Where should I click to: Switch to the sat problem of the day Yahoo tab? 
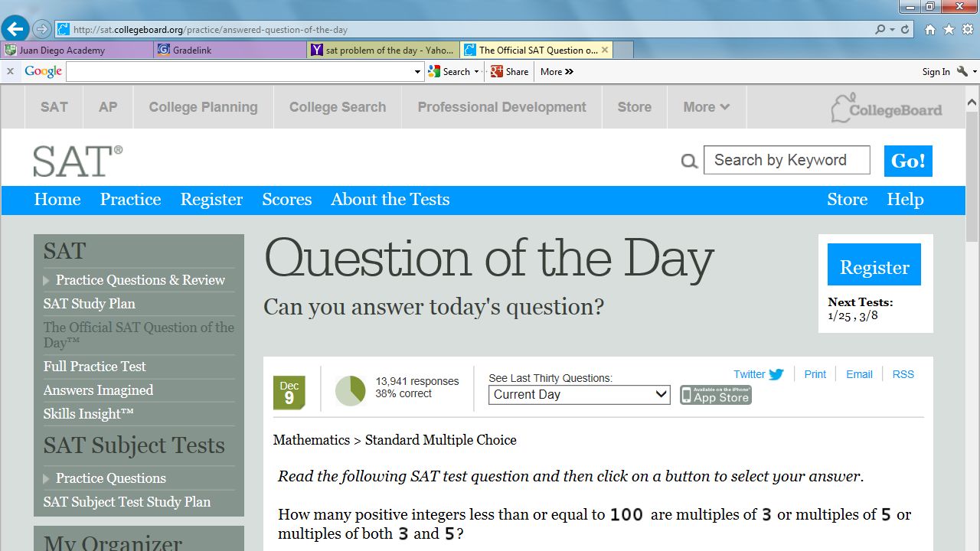pos(383,50)
